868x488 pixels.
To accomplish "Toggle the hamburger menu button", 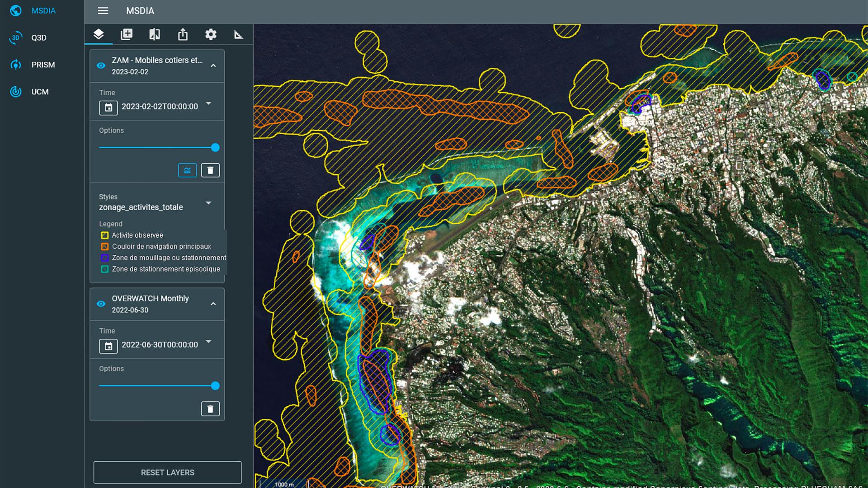I will [x=103, y=10].
